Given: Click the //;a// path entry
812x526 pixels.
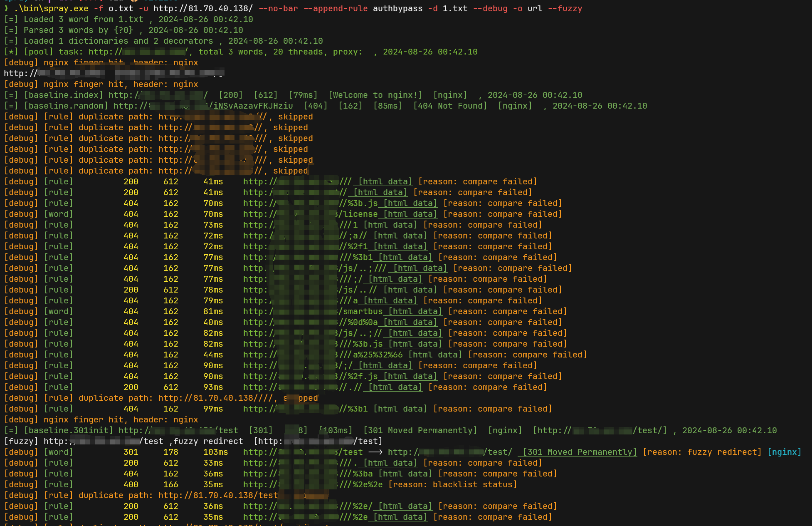Looking at the screenshot, I should (353, 236).
